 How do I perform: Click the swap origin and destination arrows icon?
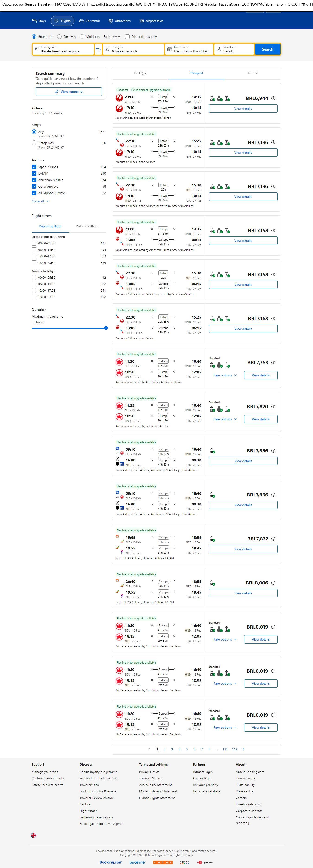click(98, 49)
